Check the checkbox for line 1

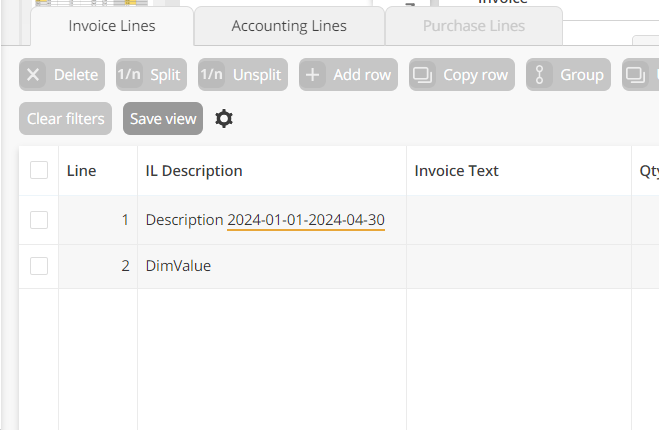[39, 220]
